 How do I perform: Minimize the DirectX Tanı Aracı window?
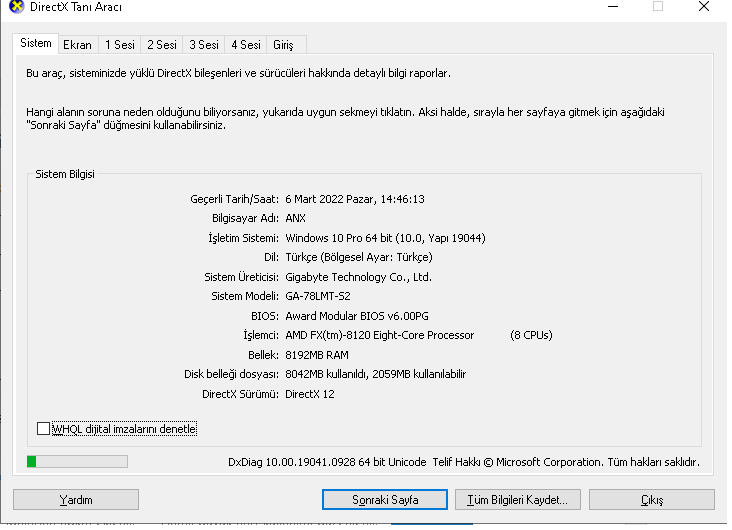tap(613, 7)
